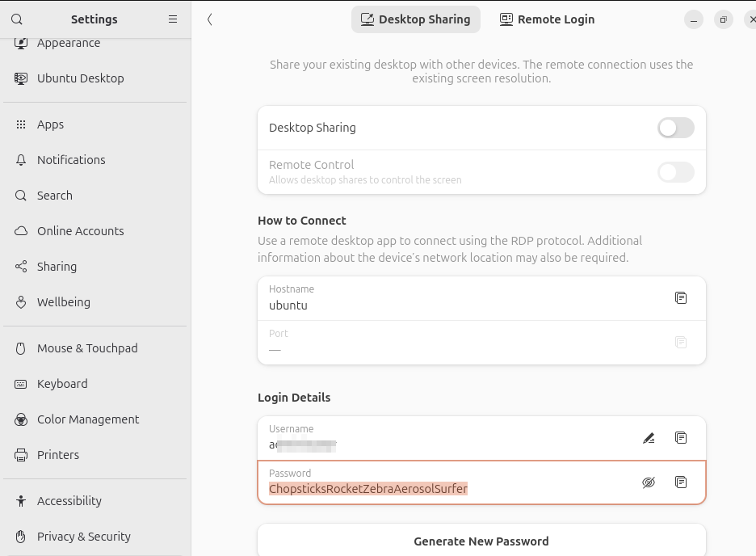Click the Mouse & Touchpad icon in sidebar

point(21,348)
